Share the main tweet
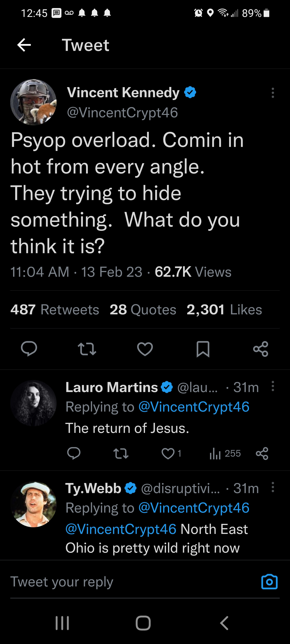290x644 pixels. coord(261,349)
